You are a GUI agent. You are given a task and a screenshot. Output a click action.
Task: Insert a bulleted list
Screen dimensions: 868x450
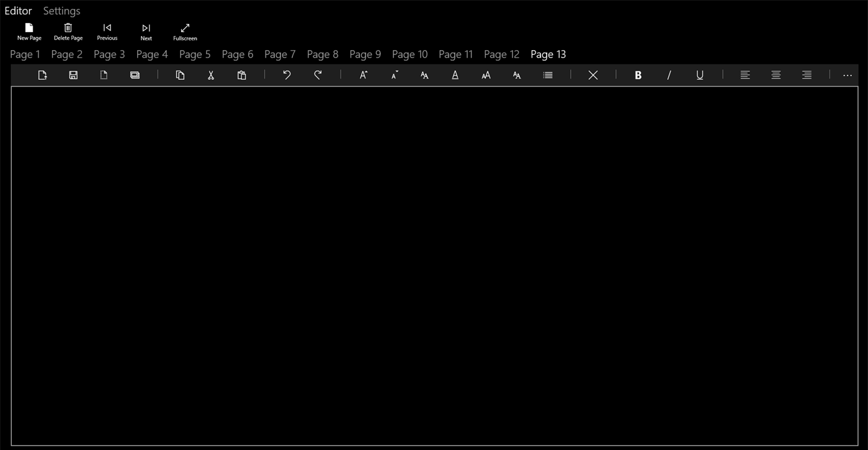547,75
